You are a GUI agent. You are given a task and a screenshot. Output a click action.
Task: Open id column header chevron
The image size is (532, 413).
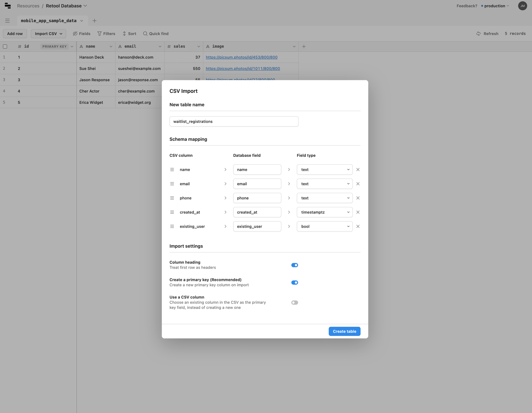[72, 47]
